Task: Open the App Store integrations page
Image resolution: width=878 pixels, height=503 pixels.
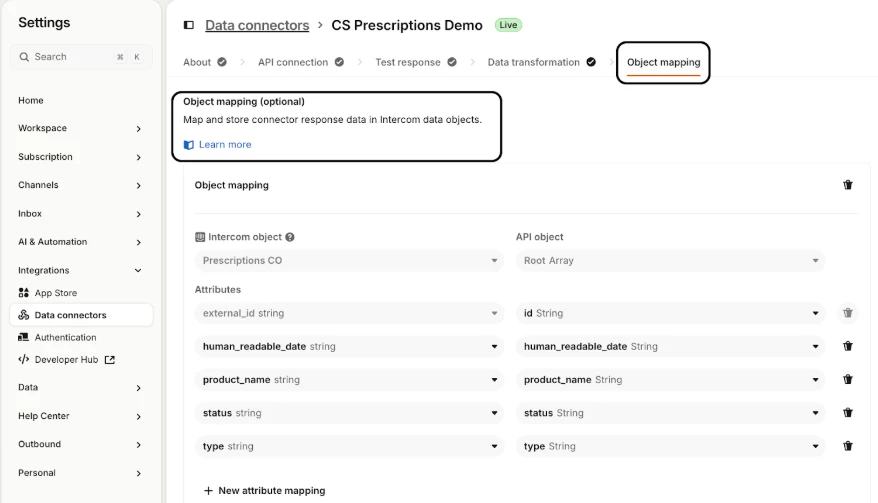Action: pyautogui.click(x=55, y=293)
